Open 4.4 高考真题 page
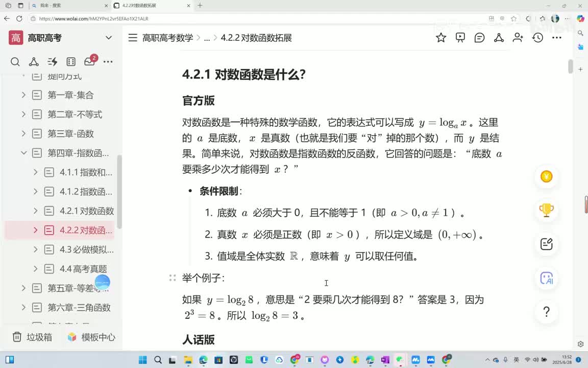Image resolution: width=588 pixels, height=368 pixels. coord(83,268)
